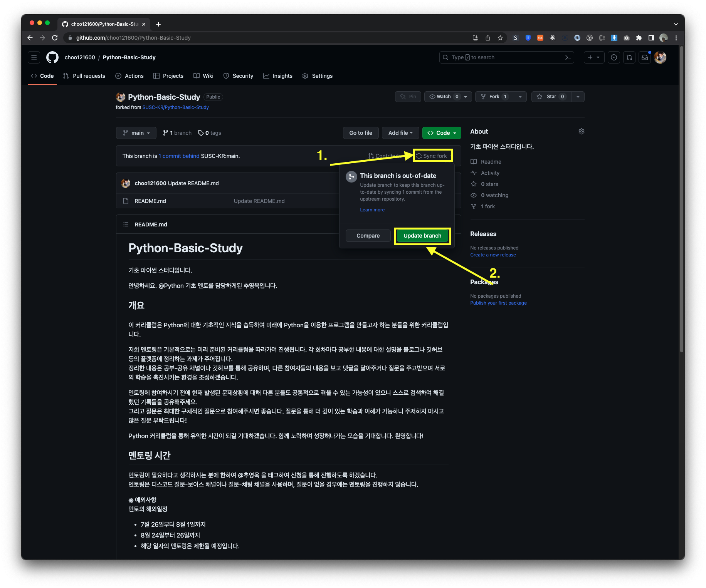Open the '1 commit behind' link
The width and height of the screenshot is (706, 588).
tap(179, 156)
